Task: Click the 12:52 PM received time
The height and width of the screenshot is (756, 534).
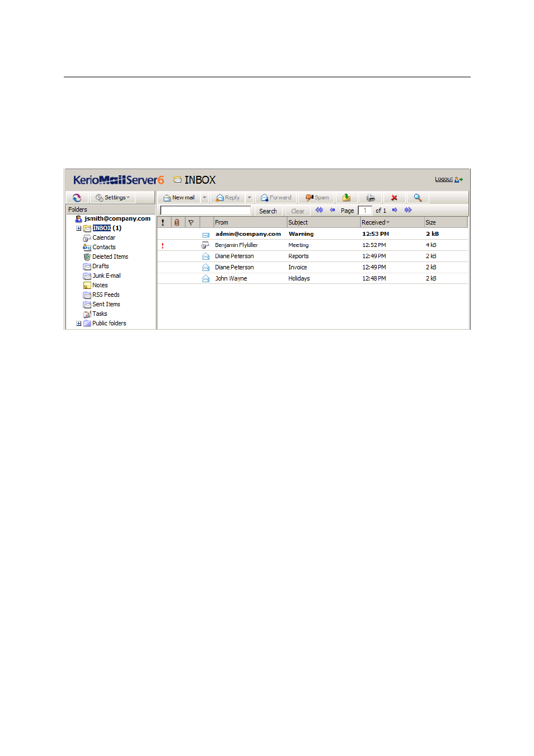Action: point(374,245)
